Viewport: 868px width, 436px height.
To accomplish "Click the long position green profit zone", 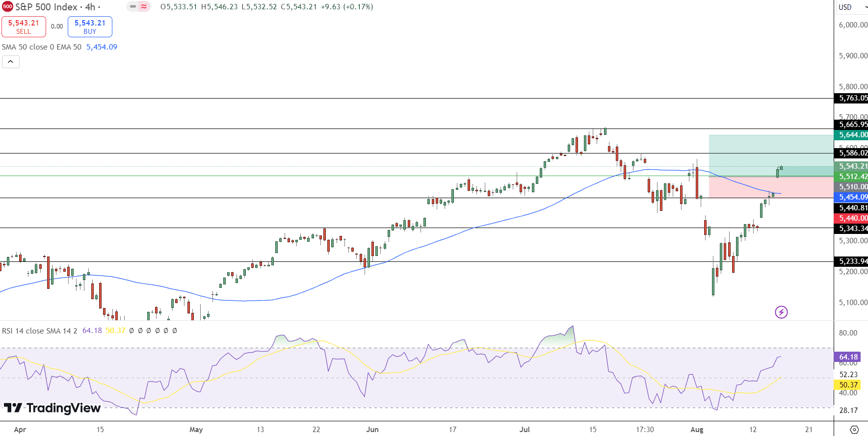I will click(x=771, y=155).
